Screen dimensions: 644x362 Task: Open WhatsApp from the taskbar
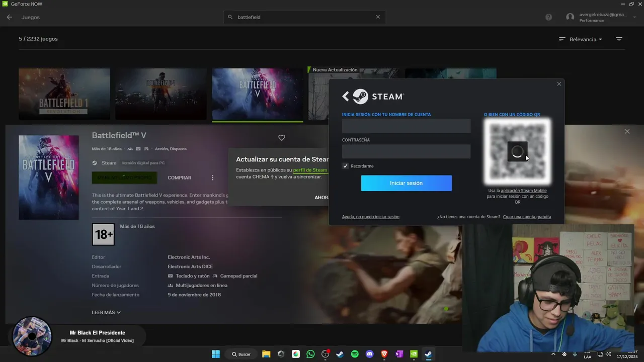click(310, 354)
